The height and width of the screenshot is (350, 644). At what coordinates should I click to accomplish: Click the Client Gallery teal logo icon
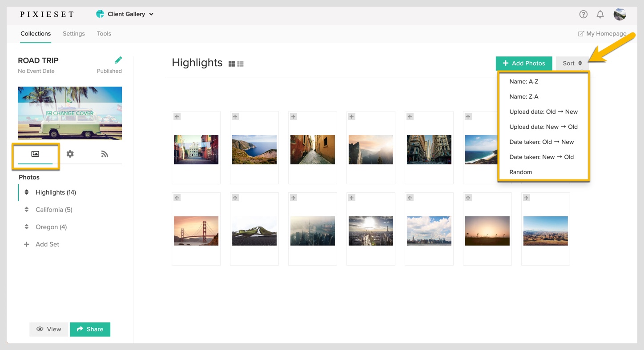click(100, 14)
